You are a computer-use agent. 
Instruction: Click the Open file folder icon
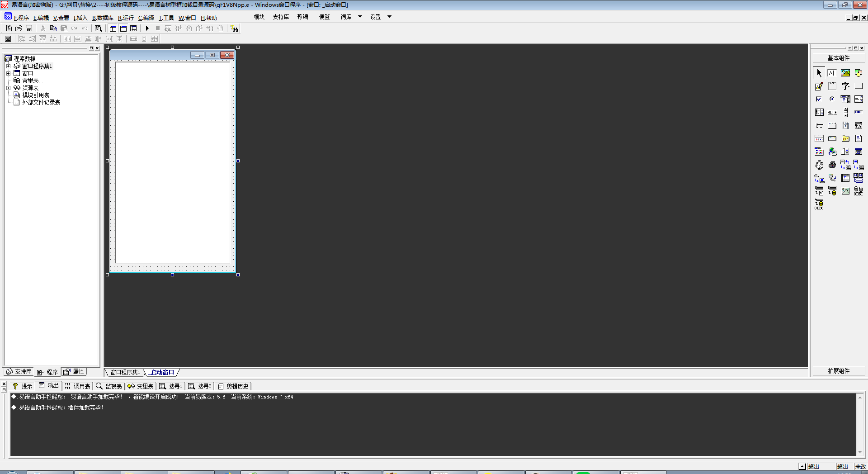point(19,28)
